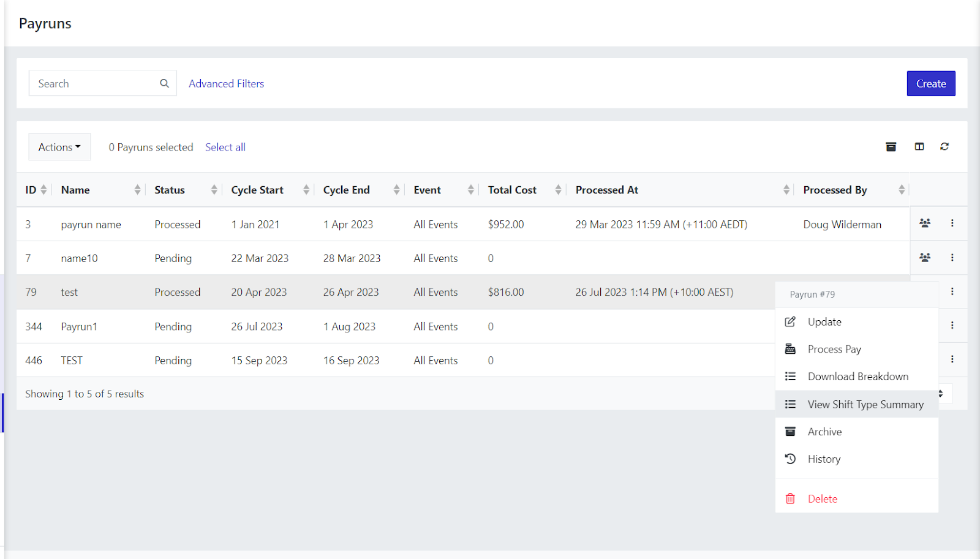Open Advanced Filters link
The image size is (980, 559).
coord(226,84)
